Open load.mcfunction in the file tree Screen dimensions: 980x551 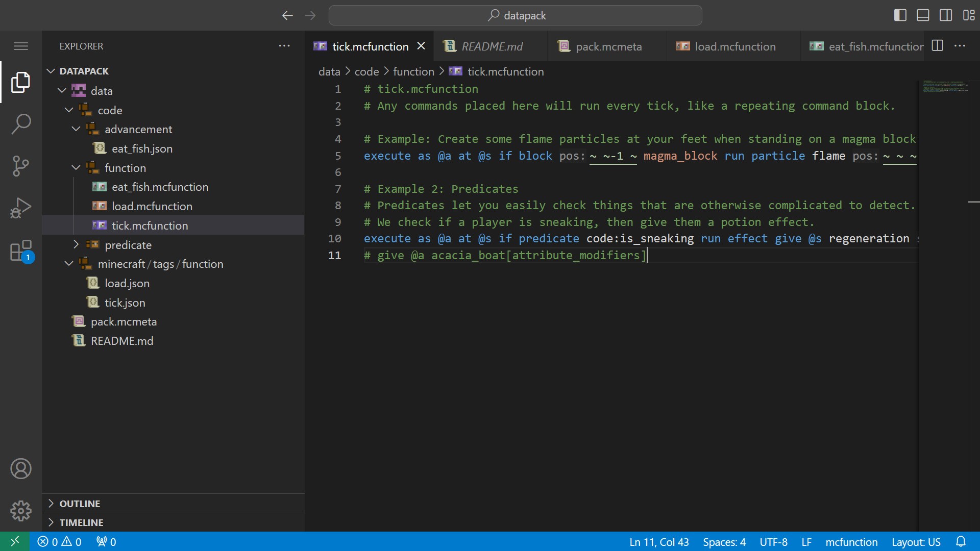coord(173,206)
